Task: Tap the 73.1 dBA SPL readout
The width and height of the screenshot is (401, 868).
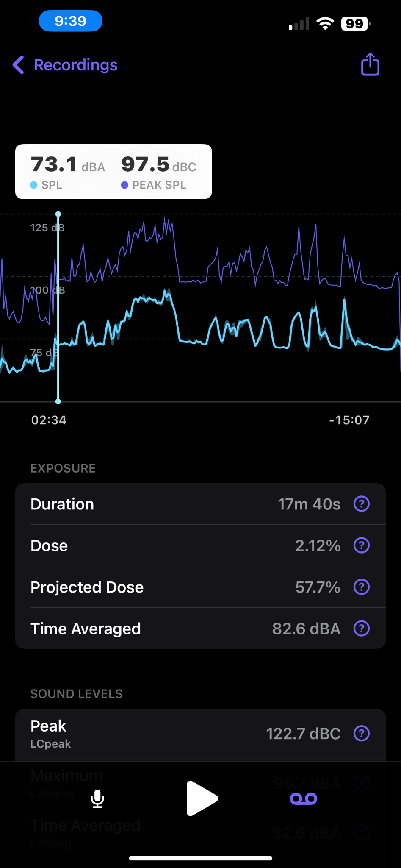Action: coord(68,172)
